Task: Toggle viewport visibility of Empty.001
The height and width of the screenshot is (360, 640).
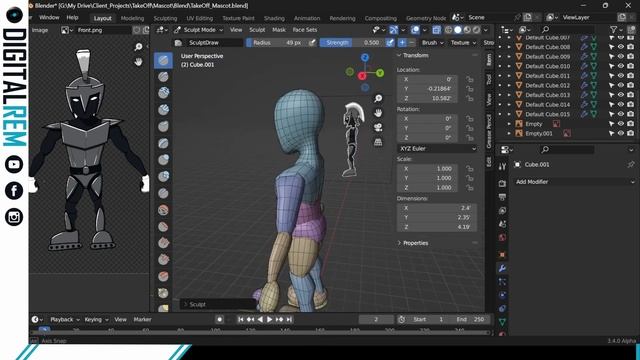Action: tap(621, 133)
